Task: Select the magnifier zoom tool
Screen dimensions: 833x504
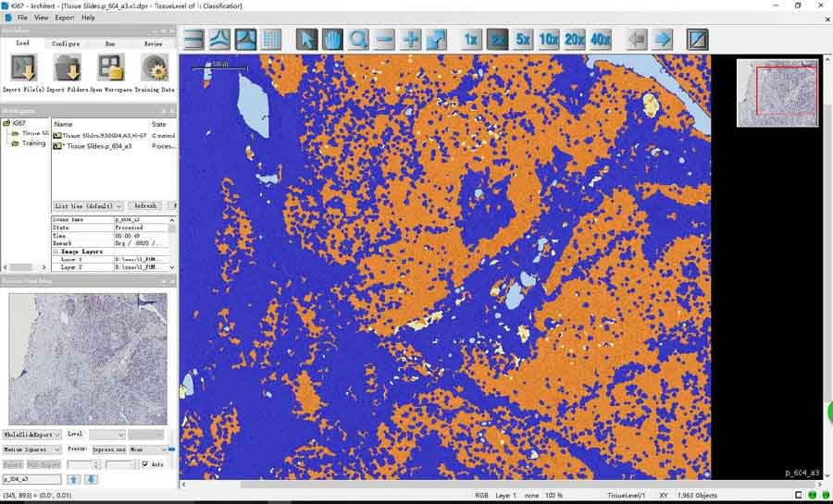Action: tap(358, 40)
